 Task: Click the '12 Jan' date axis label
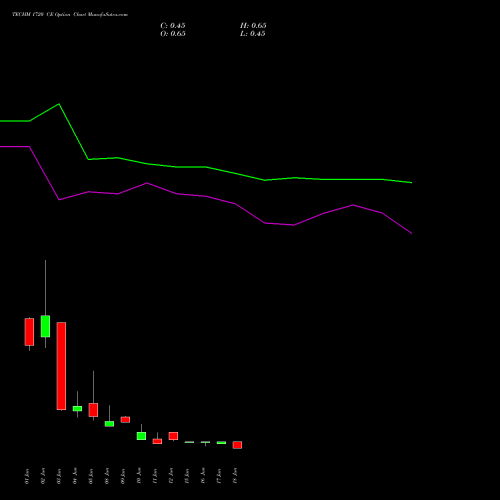point(171,476)
